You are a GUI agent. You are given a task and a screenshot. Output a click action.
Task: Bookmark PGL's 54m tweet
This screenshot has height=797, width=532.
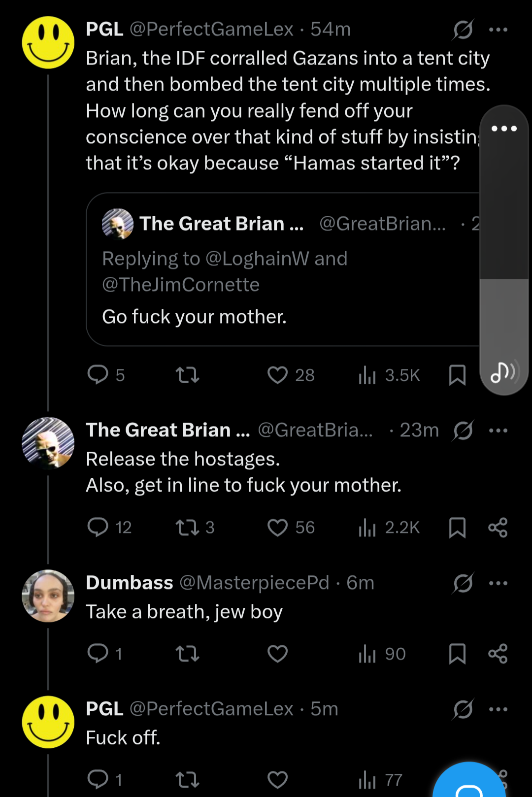(x=457, y=375)
